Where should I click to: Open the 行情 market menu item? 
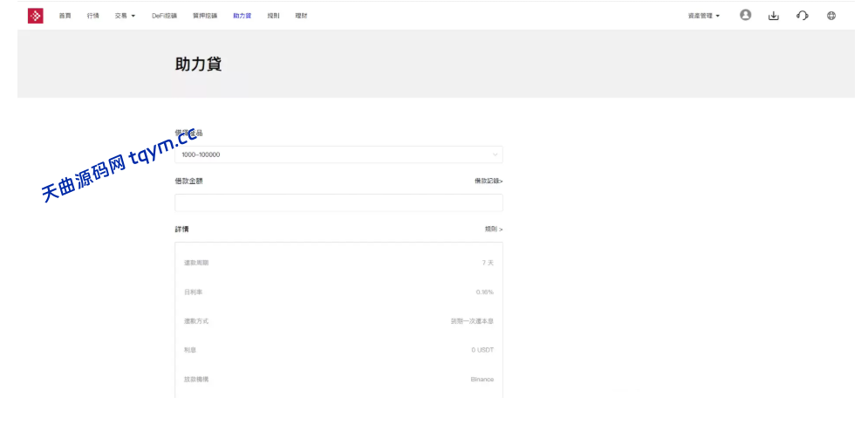coord(93,16)
